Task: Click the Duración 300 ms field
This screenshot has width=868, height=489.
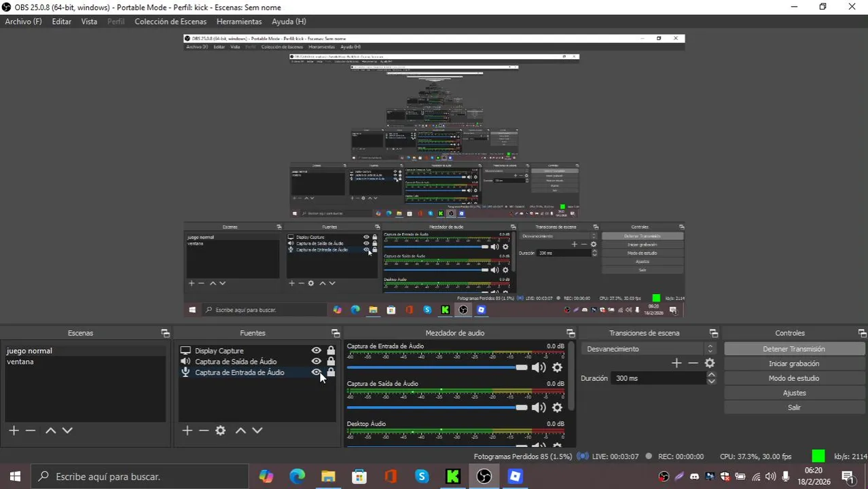Action: tap(658, 378)
